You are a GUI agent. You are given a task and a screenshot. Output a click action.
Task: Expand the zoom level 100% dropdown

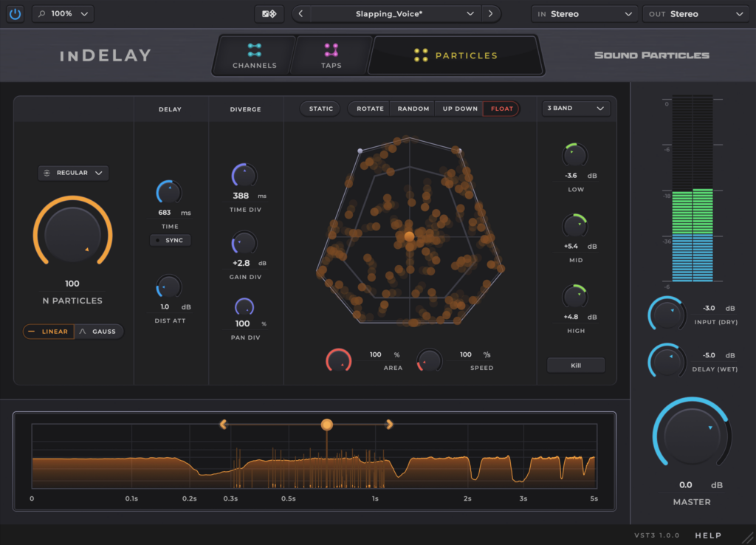(x=63, y=13)
